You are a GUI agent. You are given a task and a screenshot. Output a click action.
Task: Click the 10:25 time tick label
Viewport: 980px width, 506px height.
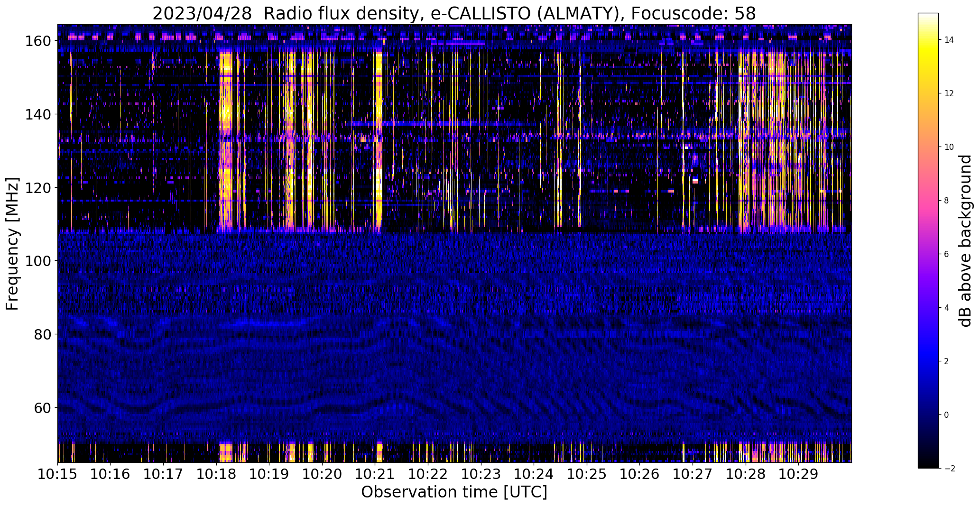tap(587, 474)
